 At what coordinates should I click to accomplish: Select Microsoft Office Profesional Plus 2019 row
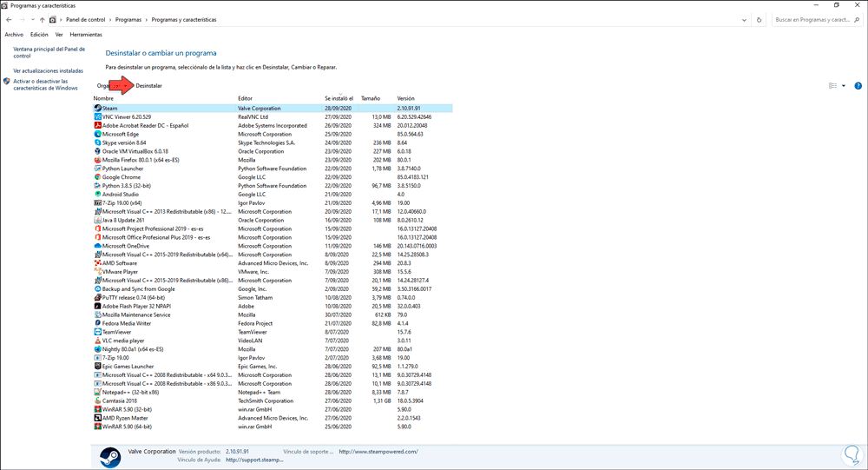click(x=273, y=237)
